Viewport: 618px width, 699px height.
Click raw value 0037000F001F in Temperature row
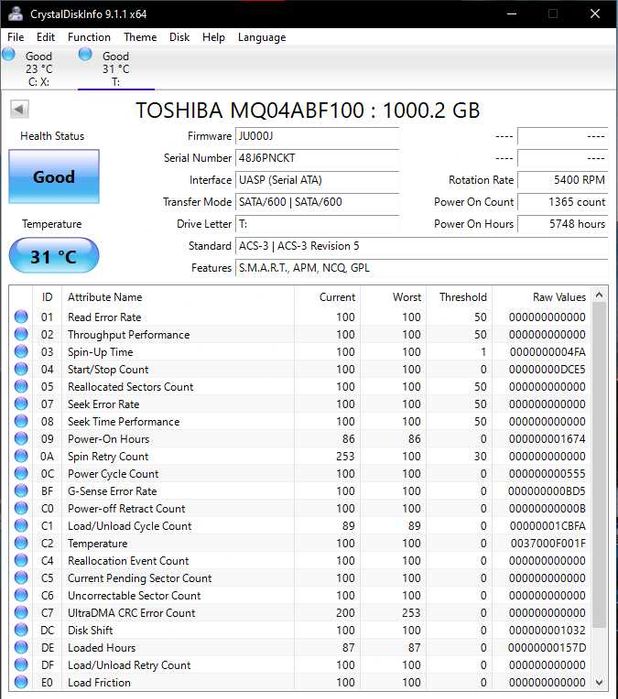coord(548,543)
